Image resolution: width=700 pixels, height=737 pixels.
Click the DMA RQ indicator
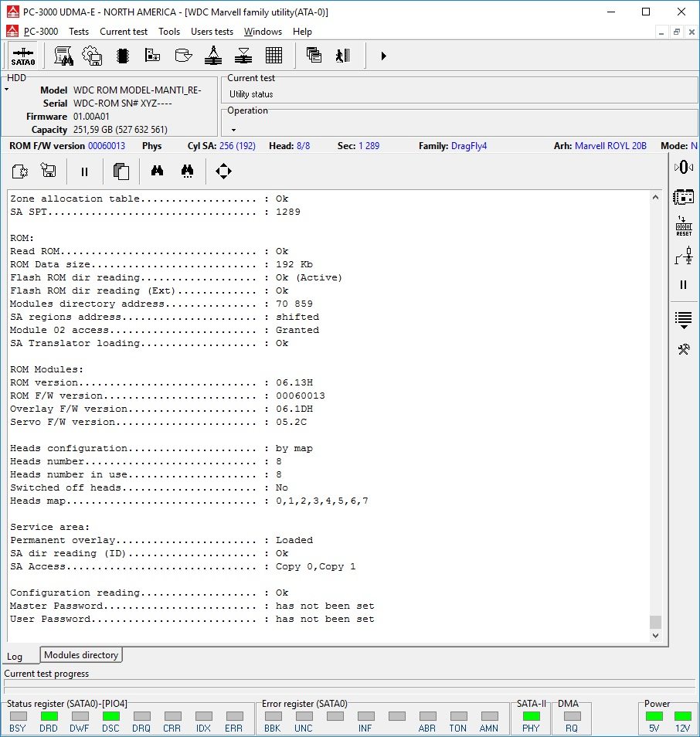(x=572, y=716)
